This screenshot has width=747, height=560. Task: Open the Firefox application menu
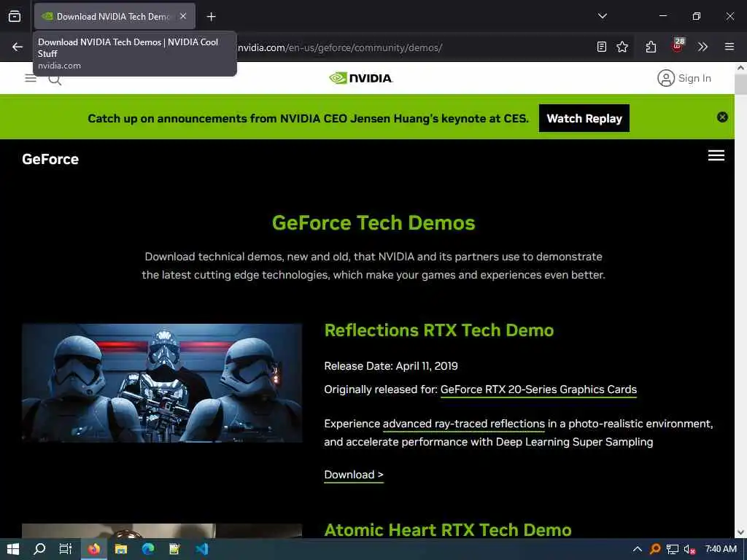(729, 47)
